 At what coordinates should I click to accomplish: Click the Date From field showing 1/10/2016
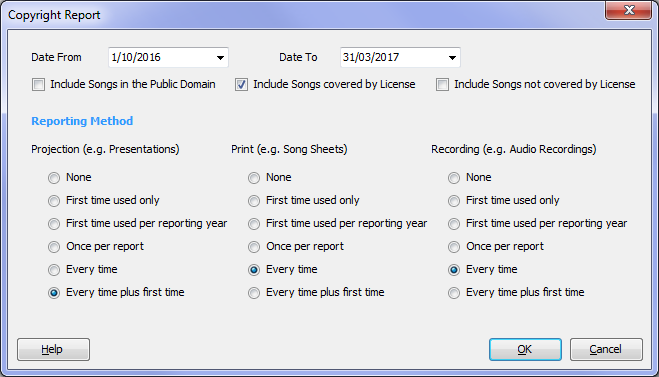(x=168, y=58)
